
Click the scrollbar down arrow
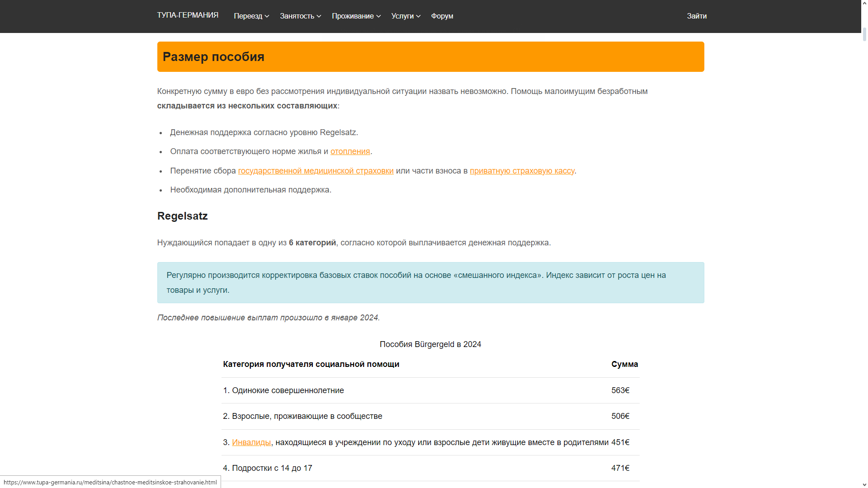(864, 484)
